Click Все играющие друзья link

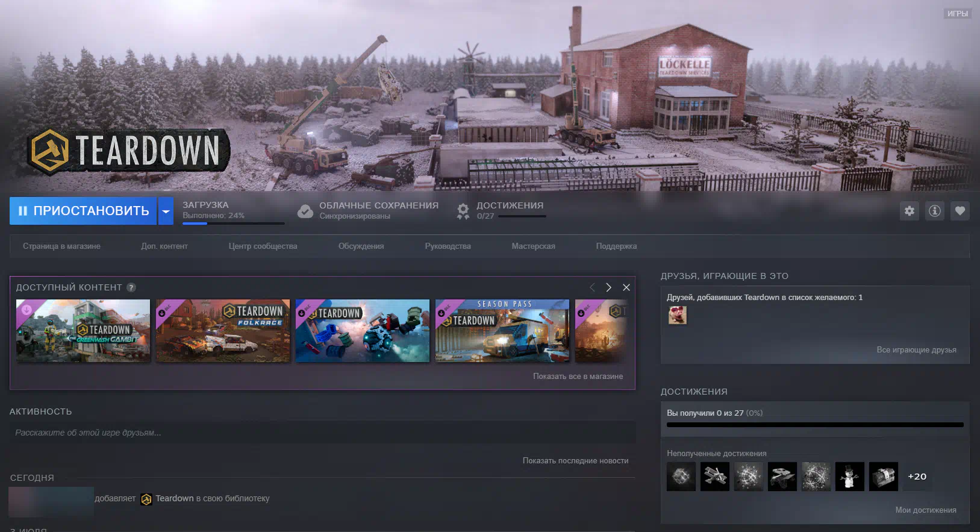click(x=916, y=350)
